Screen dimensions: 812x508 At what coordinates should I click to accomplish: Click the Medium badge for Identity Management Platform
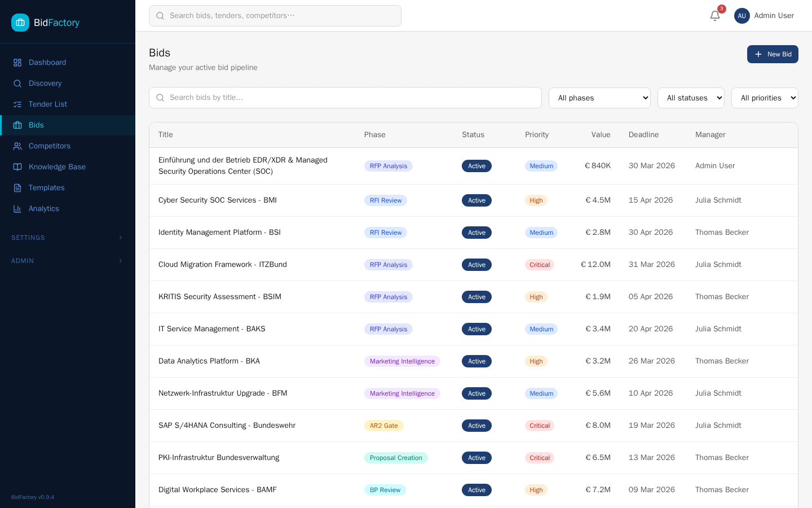pos(541,233)
